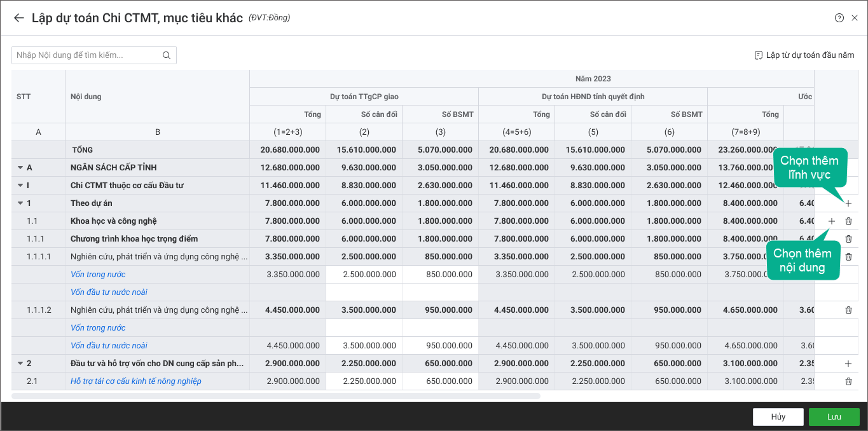Click plus icon on row 2
Image resolution: width=868 pixels, height=431 pixels.
tap(848, 364)
